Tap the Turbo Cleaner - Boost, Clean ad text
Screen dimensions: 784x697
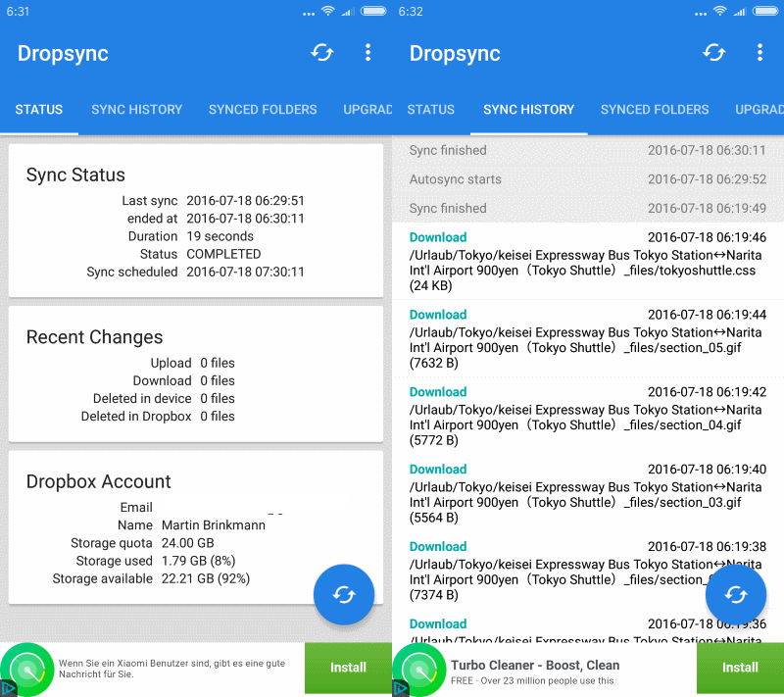pos(535,666)
